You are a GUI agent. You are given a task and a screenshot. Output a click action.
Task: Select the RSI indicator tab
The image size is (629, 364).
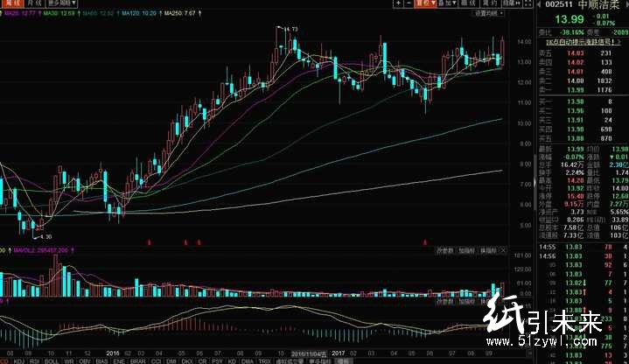click(x=34, y=360)
